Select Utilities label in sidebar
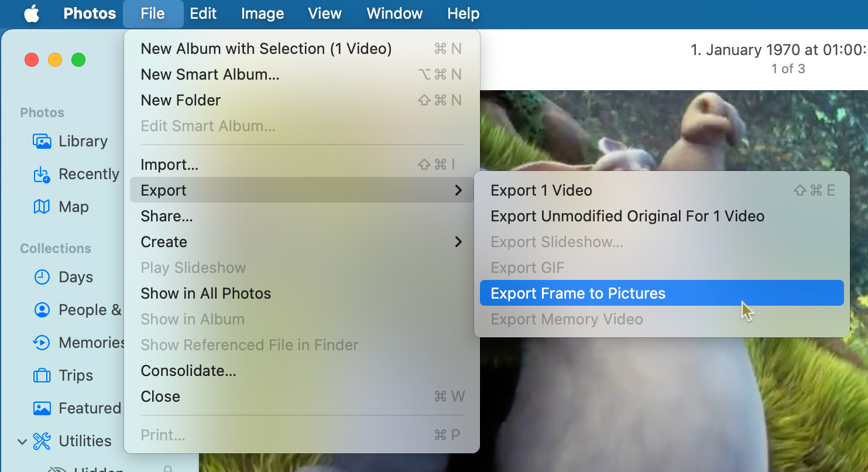 tap(85, 441)
